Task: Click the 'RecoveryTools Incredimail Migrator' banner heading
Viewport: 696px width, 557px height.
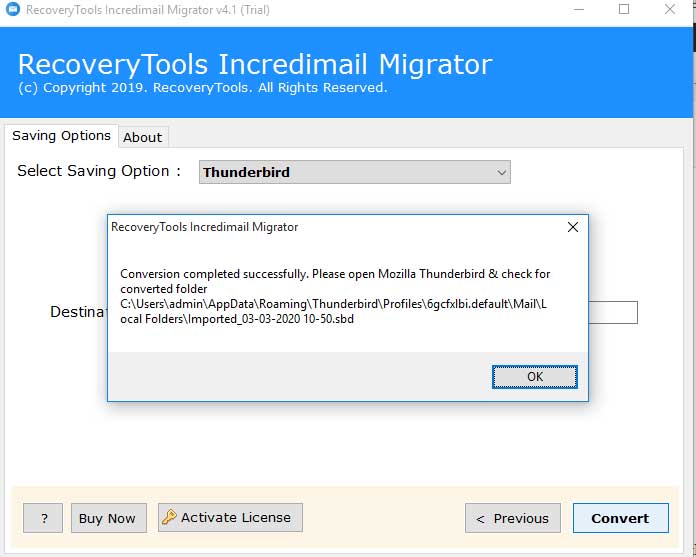Action: click(255, 64)
